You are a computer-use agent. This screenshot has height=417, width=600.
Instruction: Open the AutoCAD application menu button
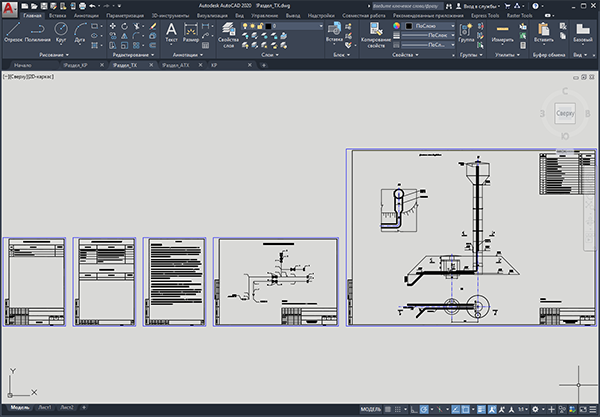point(9,8)
